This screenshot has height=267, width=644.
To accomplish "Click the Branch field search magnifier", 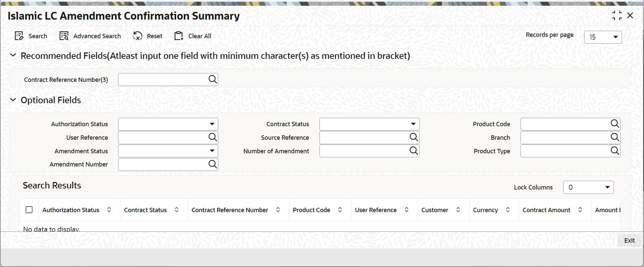I will [x=615, y=137].
